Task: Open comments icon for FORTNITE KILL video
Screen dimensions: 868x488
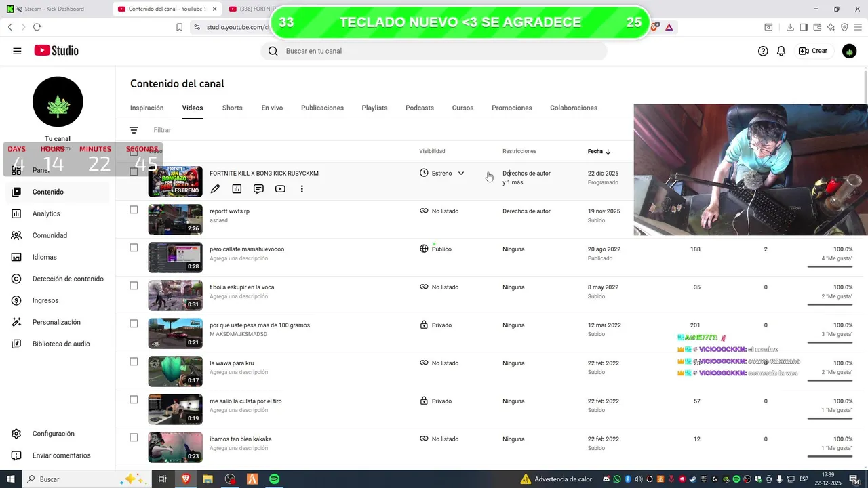Action: click(x=258, y=189)
